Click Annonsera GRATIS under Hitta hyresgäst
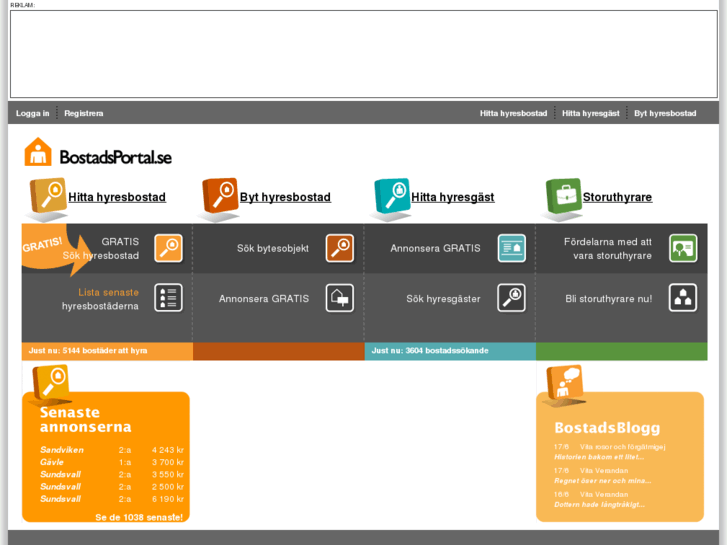This screenshot has height=545, width=727. pyautogui.click(x=435, y=248)
